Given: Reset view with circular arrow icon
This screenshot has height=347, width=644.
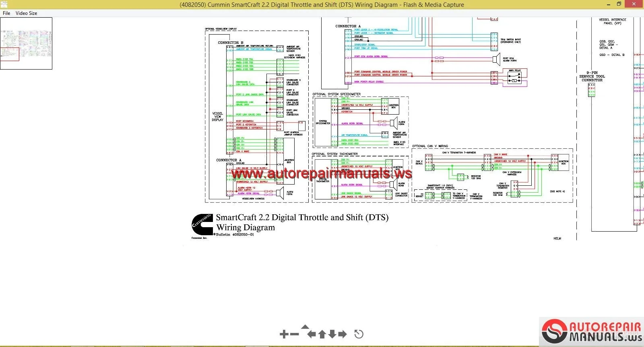Looking at the screenshot, I should pos(359,334).
